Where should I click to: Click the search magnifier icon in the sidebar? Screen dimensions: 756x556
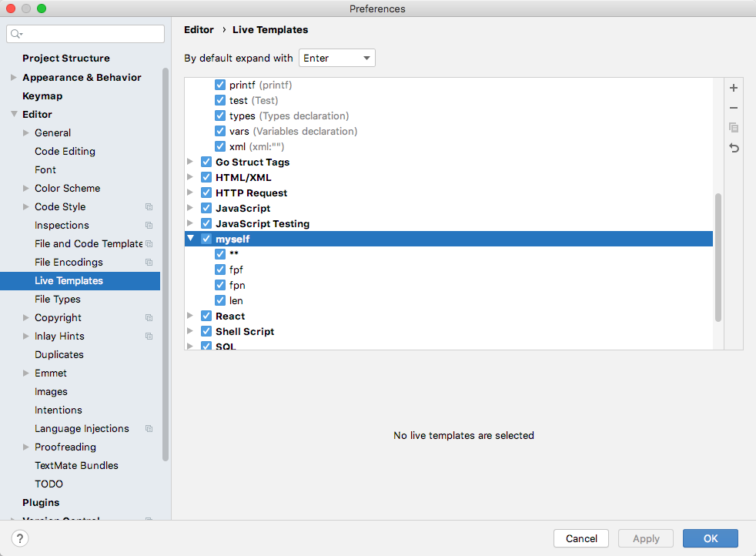[16, 34]
